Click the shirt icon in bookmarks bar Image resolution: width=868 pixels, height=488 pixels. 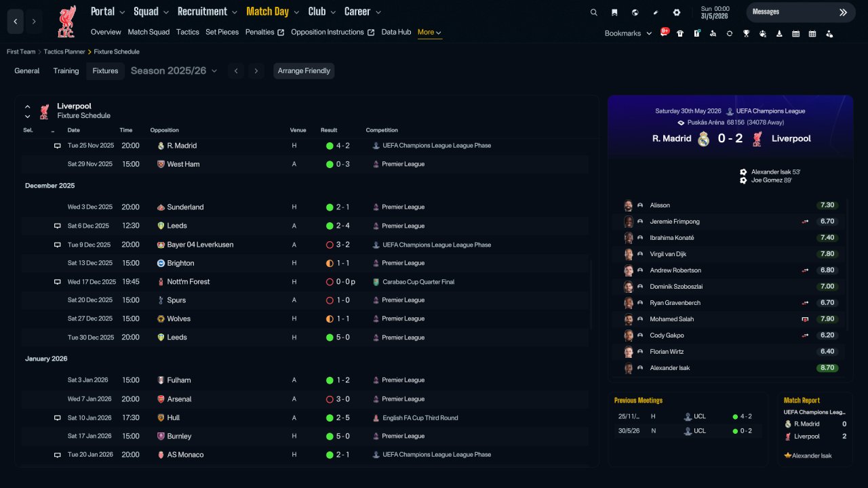(x=680, y=33)
